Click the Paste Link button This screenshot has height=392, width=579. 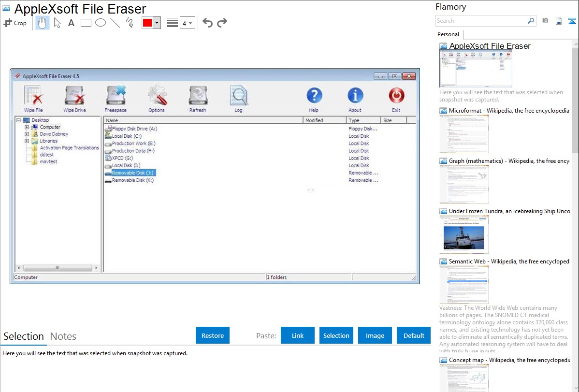click(x=298, y=335)
